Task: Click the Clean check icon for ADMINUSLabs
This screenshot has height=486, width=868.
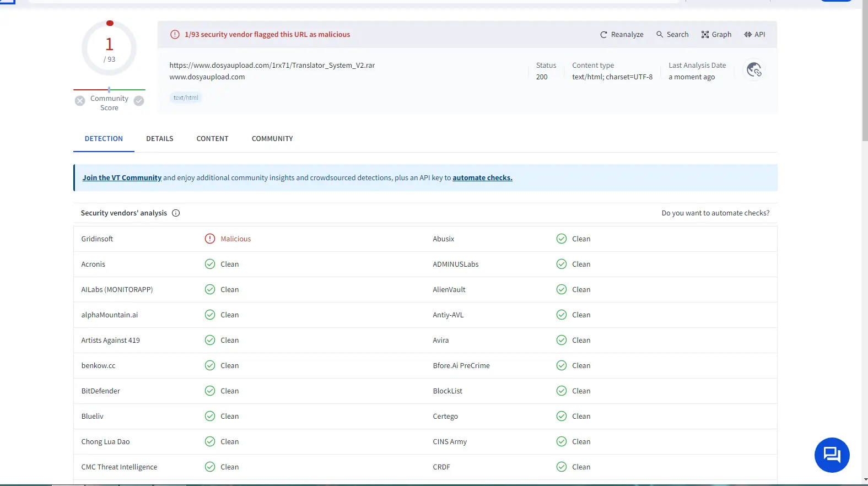Action: 562,264
